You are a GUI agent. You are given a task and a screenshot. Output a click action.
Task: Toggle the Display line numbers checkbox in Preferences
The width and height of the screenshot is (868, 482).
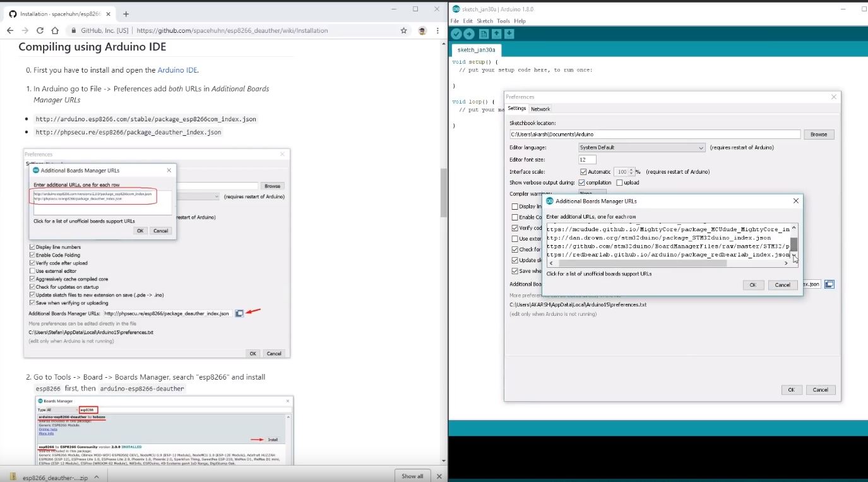point(515,207)
